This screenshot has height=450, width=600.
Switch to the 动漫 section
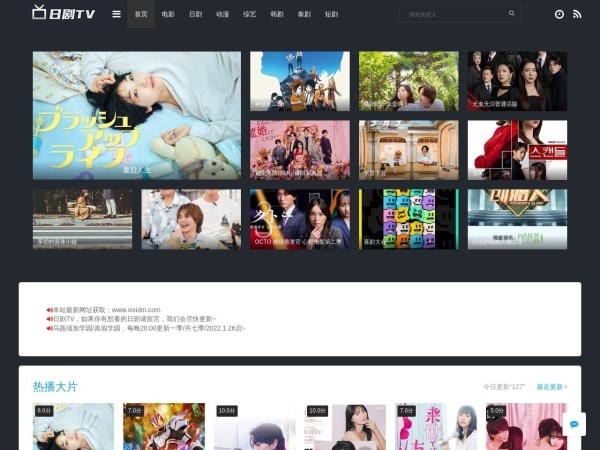[x=222, y=14]
